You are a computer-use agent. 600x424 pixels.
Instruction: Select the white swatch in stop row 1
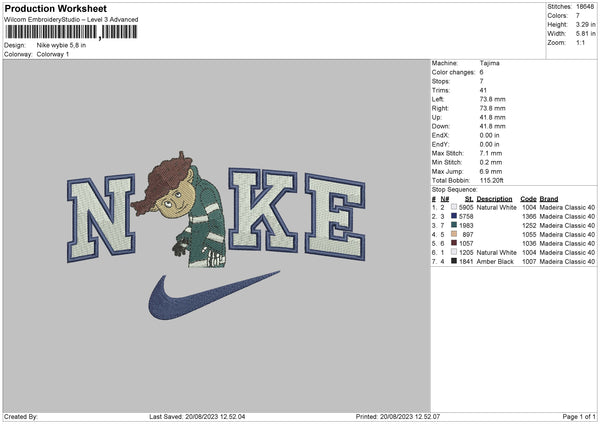pyautogui.click(x=454, y=207)
